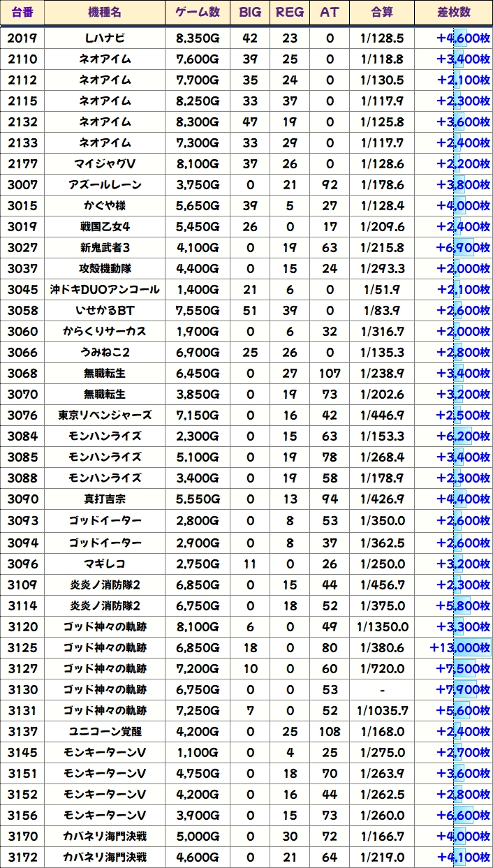The height and width of the screenshot is (868, 493).
Task: Select the ゲーム数 column header
Action: pyautogui.click(x=198, y=13)
